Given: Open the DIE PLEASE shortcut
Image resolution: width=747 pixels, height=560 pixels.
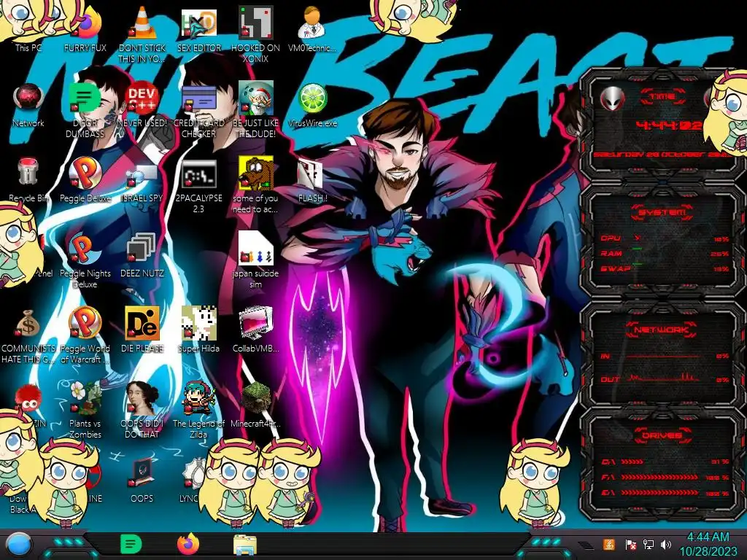Looking at the screenshot, I should pos(142,330).
